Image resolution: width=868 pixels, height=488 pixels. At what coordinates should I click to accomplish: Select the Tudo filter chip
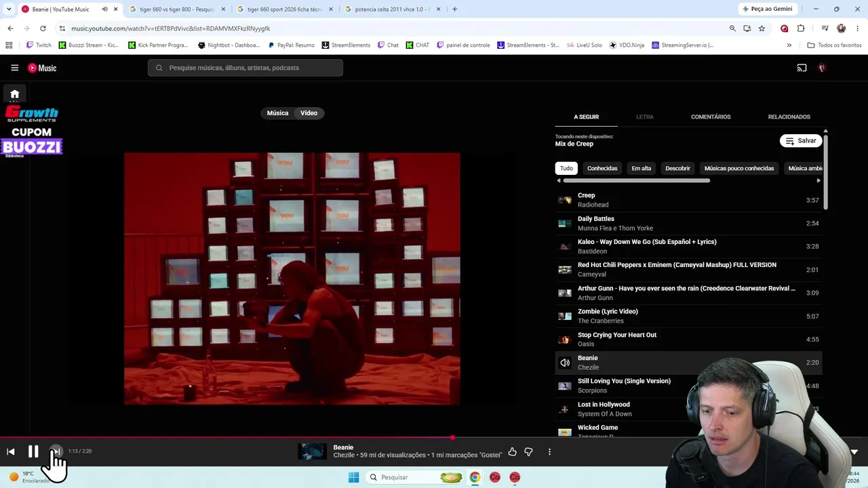566,168
